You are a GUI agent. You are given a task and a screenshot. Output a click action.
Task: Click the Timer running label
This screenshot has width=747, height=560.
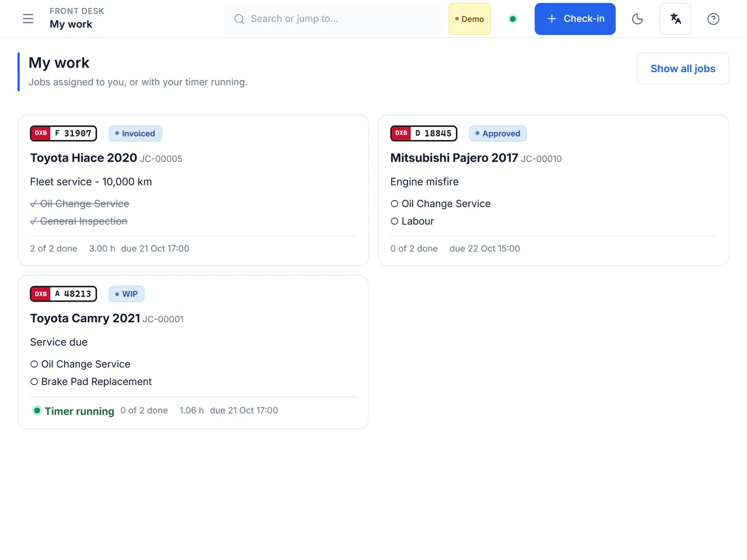[x=79, y=411]
